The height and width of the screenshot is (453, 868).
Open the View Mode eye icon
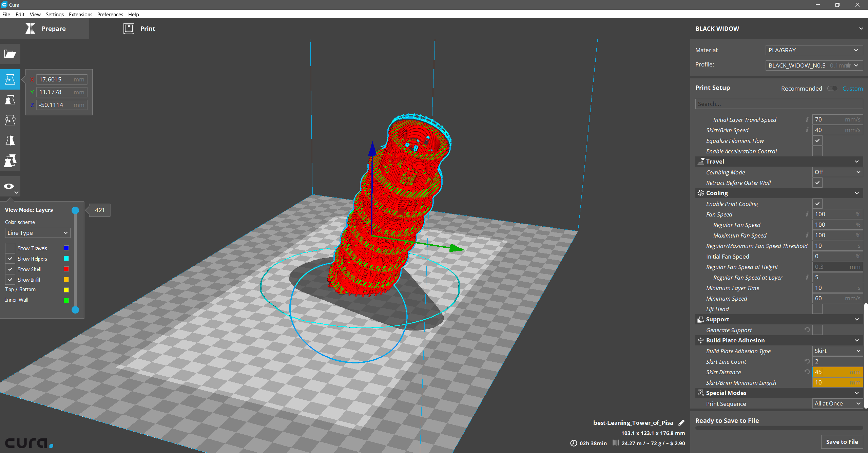tap(10, 186)
